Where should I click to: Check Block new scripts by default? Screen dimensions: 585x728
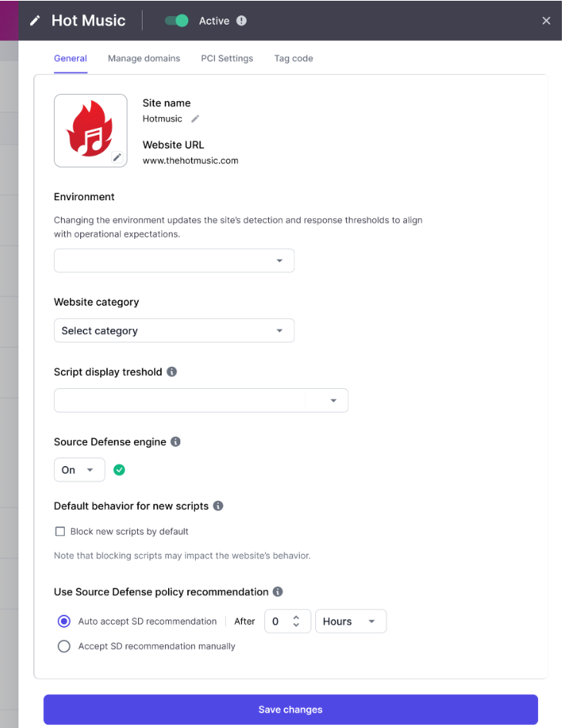pyautogui.click(x=60, y=531)
